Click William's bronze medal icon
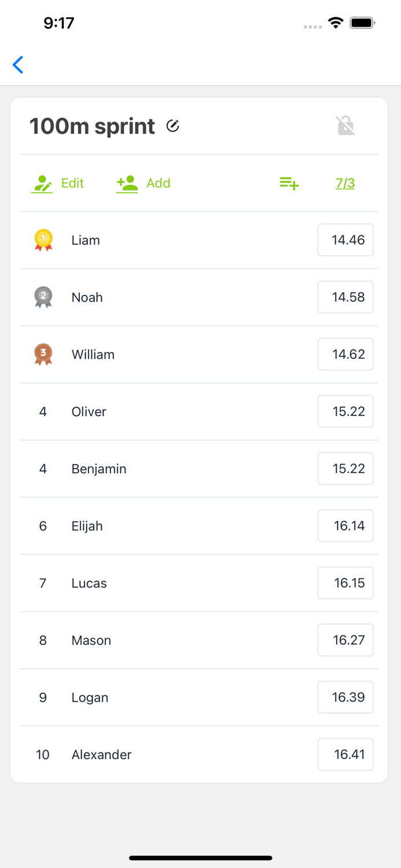 click(x=43, y=354)
